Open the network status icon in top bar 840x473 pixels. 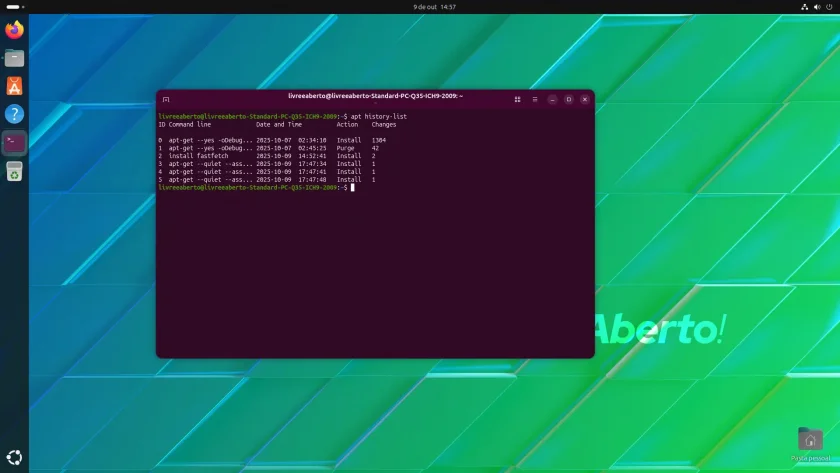pyautogui.click(x=805, y=7)
